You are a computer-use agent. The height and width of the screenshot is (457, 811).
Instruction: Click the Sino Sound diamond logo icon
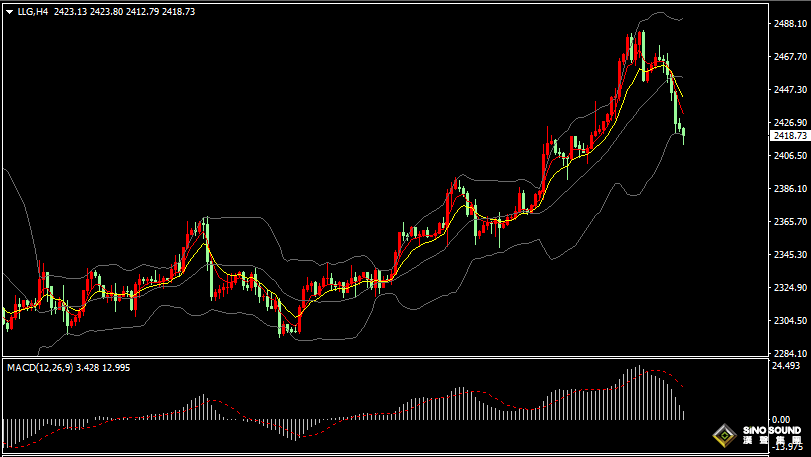(724, 436)
